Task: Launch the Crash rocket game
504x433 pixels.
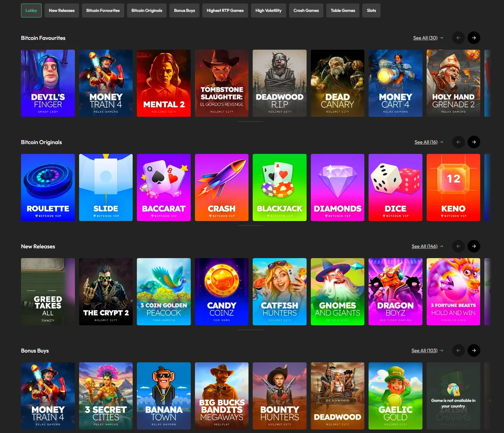Action: [x=222, y=187]
